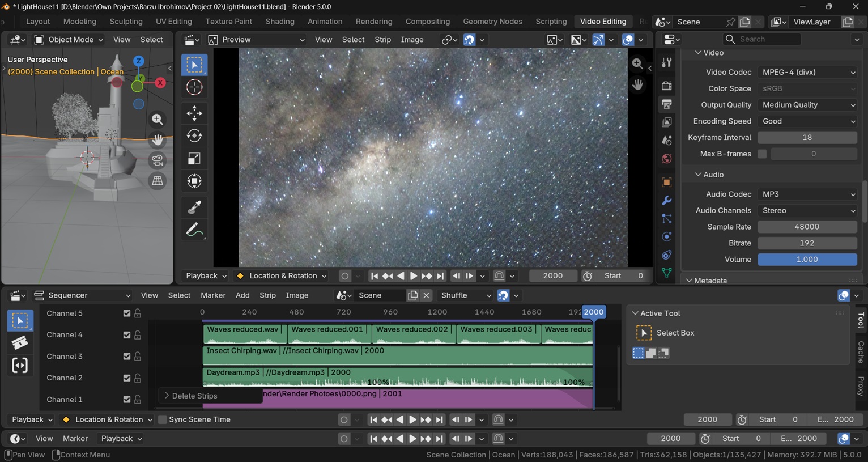Open the Output properties tab

tap(667, 104)
